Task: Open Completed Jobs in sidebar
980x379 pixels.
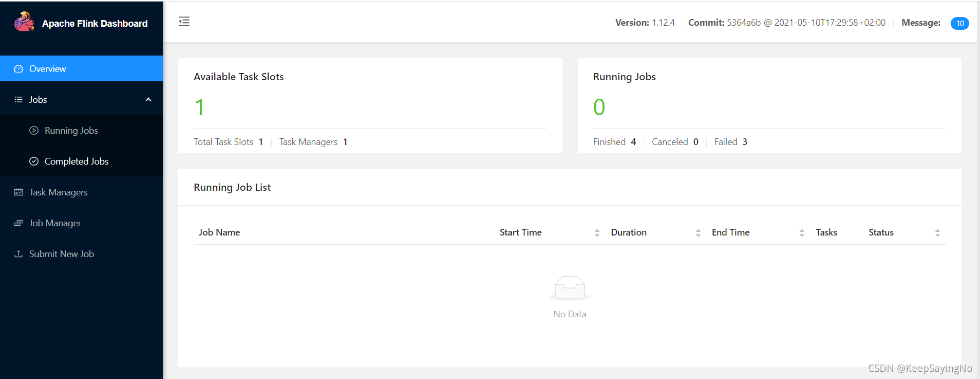Action: click(81, 161)
